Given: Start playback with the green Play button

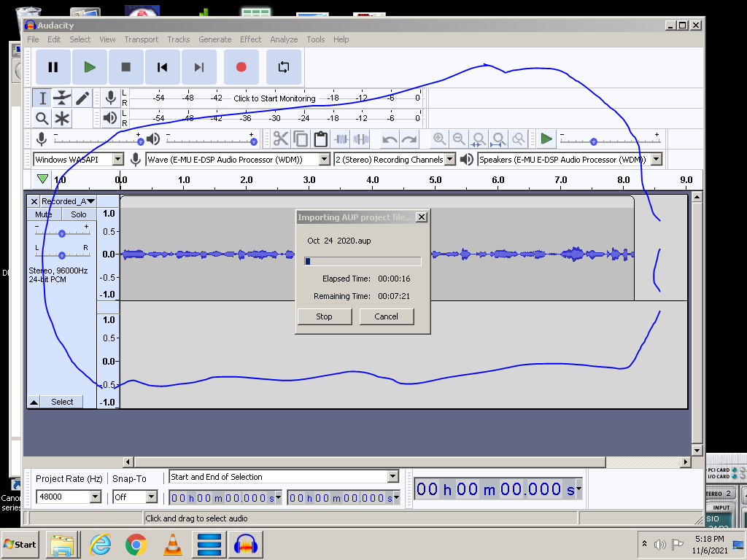Looking at the screenshot, I should coord(90,67).
